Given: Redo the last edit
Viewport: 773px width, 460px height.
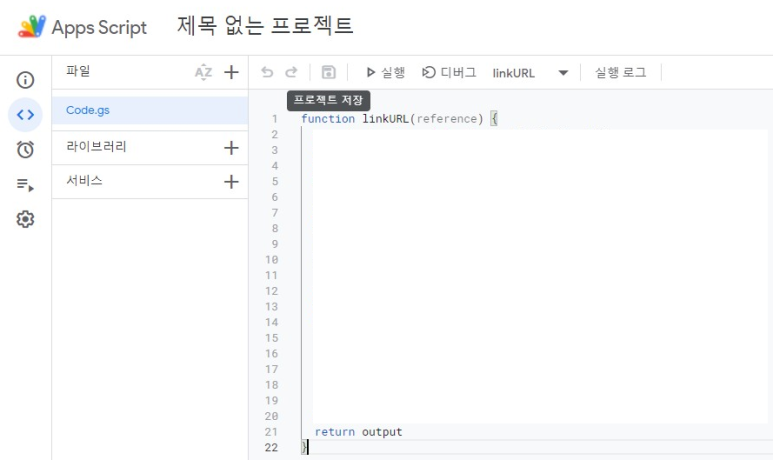Looking at the screenshot, I should coord(291,72).
